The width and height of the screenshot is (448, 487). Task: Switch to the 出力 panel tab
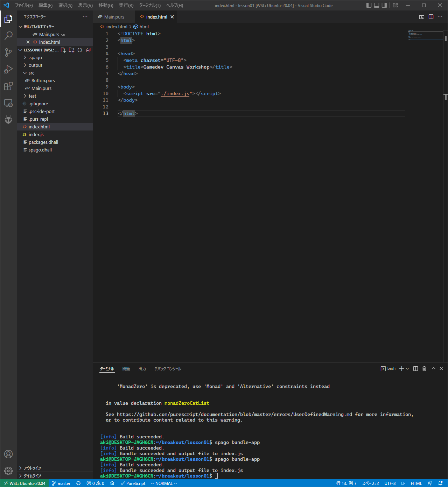[x=142, y=369]
